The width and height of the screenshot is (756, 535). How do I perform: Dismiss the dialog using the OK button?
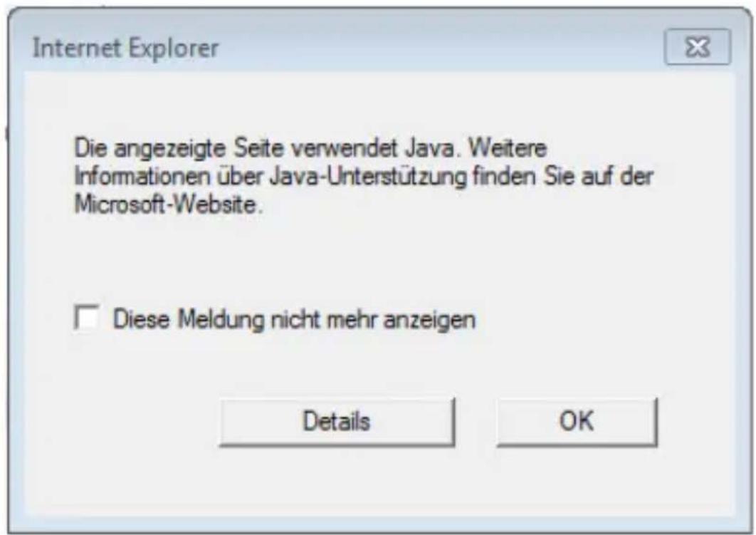click(x=577, y=422)
